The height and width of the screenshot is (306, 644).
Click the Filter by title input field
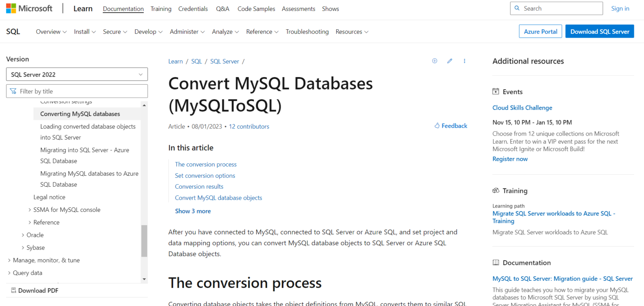point(82,91)
